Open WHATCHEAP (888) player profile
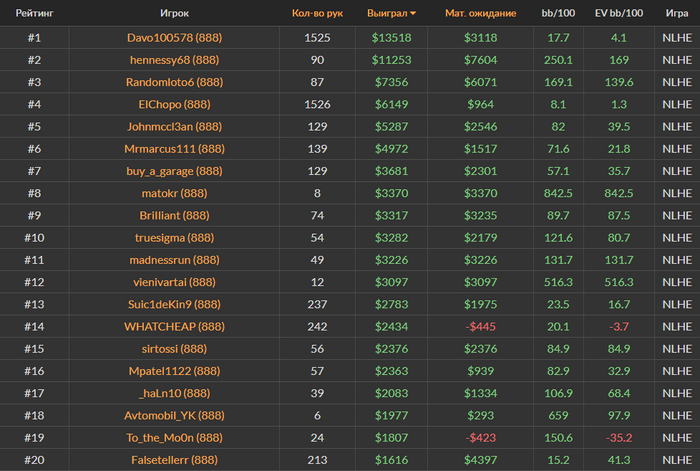The width and height of the screenshot is (700, 471). (174, 327)
